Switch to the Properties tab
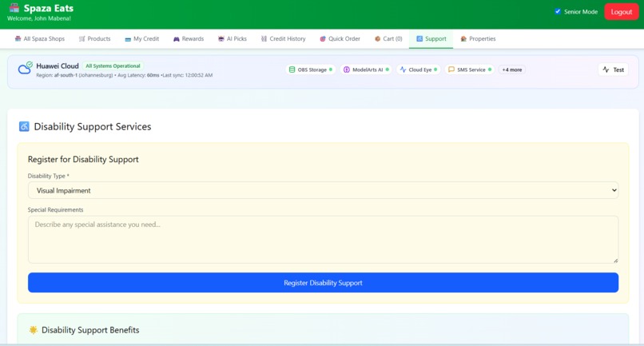This screenshot has width=644, height=346. click(x=478, y=38)
